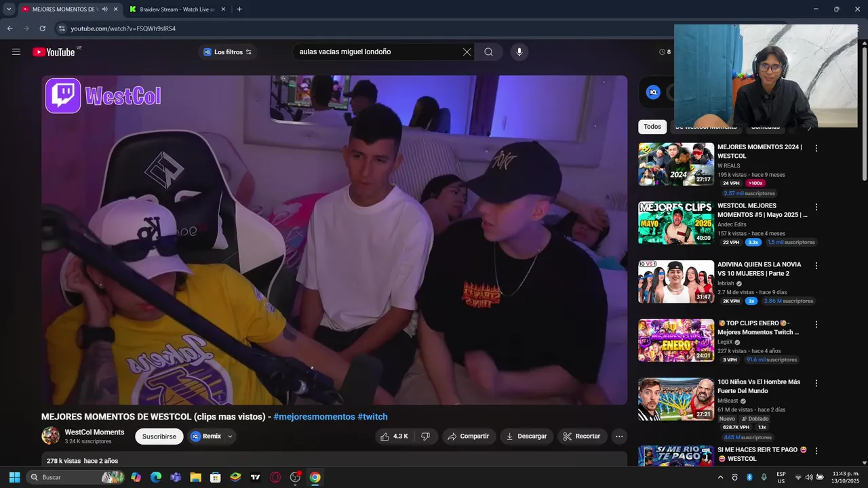Click the URL address bar
Screen dimensions: 868x488
(x=366, y=28)
